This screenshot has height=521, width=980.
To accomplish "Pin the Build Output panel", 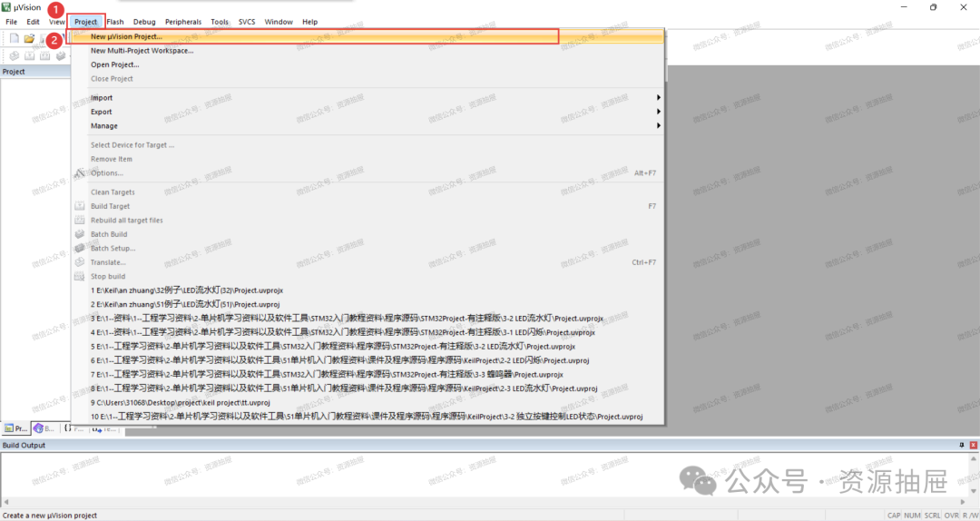I will coord(961,445).
